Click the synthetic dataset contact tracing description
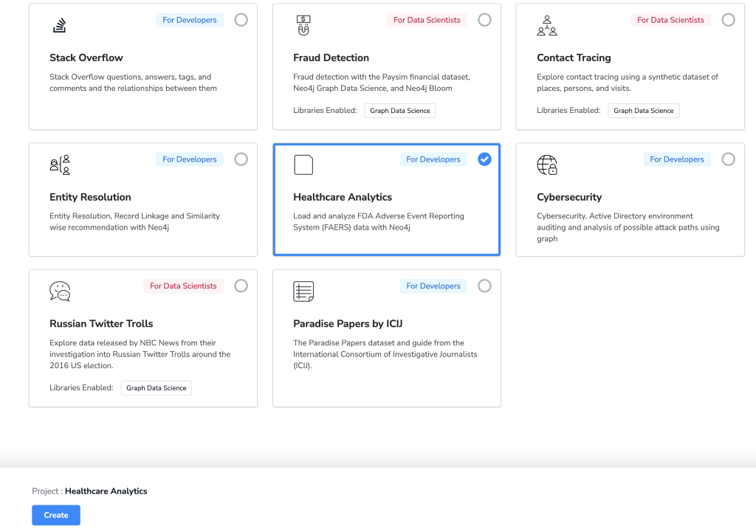 (628, 83)
